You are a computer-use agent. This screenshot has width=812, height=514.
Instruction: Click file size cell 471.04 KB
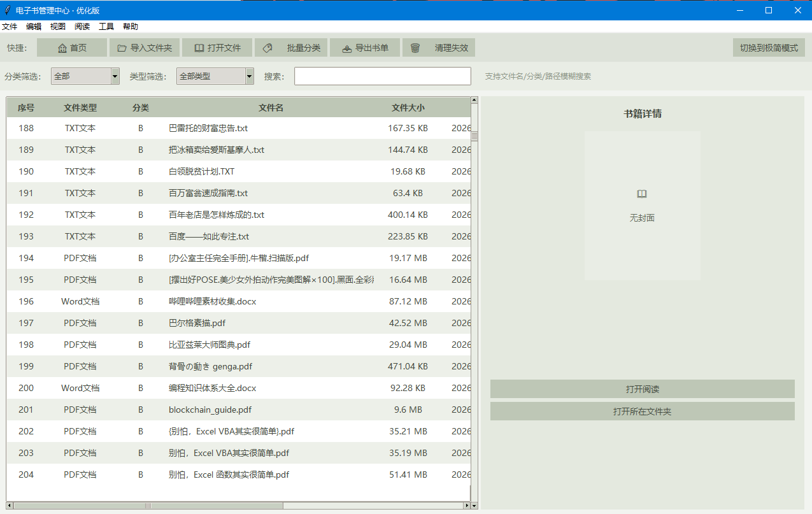point(408,366)
